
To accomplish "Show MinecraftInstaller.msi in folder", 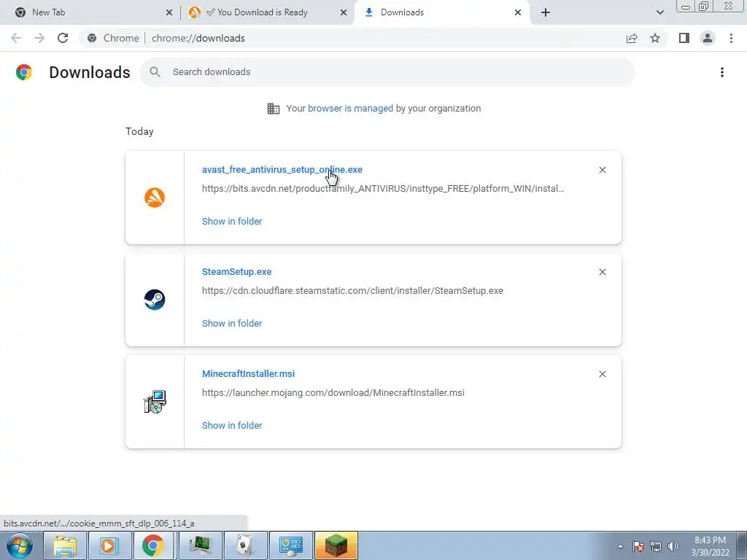I will click(x=232, y=426).
